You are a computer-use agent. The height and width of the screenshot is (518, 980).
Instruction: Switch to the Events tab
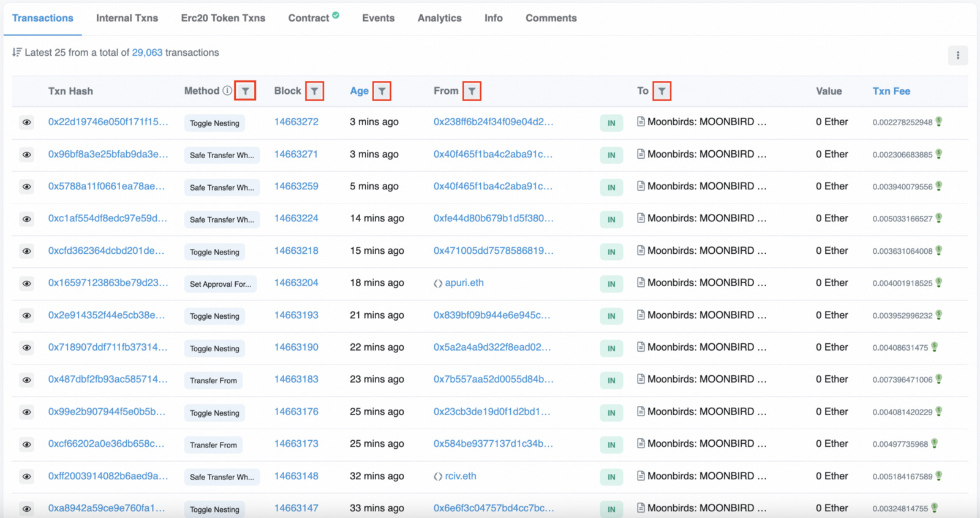[379, 18]
